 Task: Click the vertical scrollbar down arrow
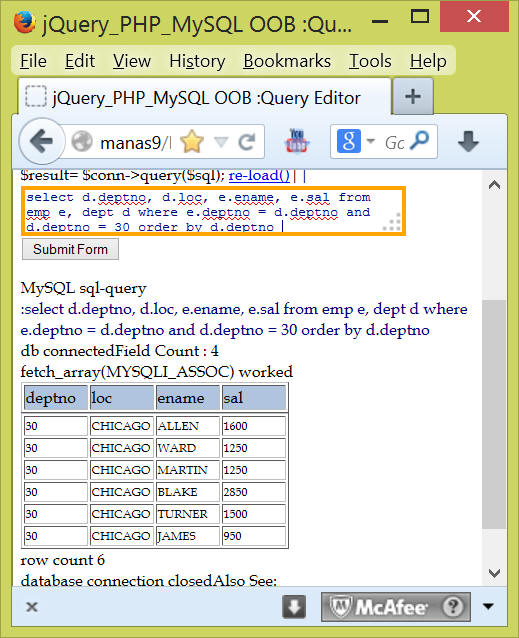point(494,573)
